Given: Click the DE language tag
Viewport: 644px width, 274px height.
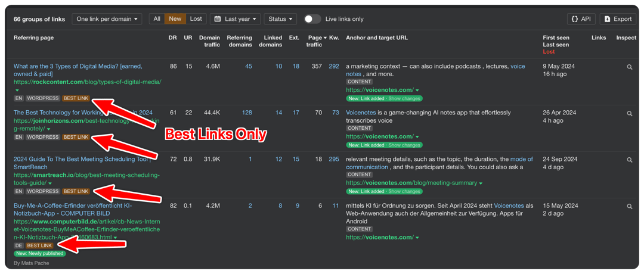Looking at the screenshot, I should click(x=18, y=245).
